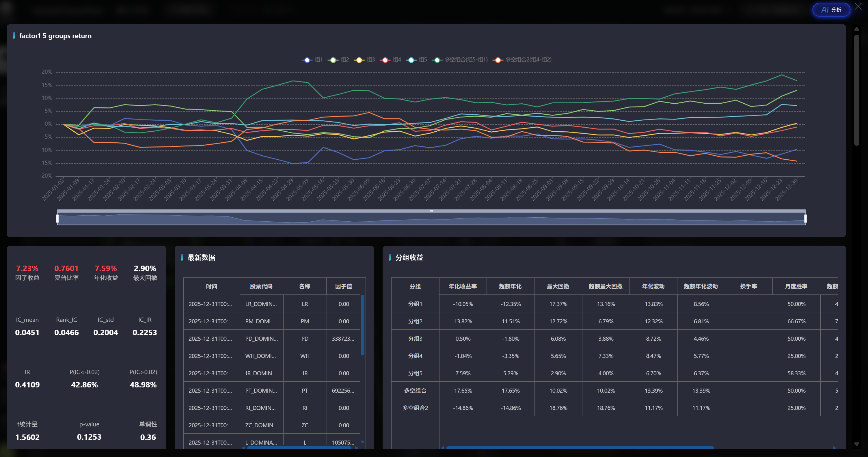Hide 多空组合(组5-组1) series legend icon
Viewport: 868px width, 457px height.
coord(437,60)
